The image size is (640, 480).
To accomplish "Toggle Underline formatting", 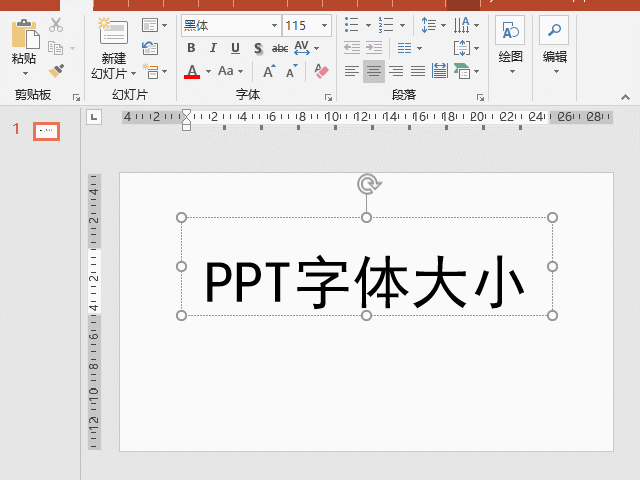I will pyautogui.click(x=235, y=48).
